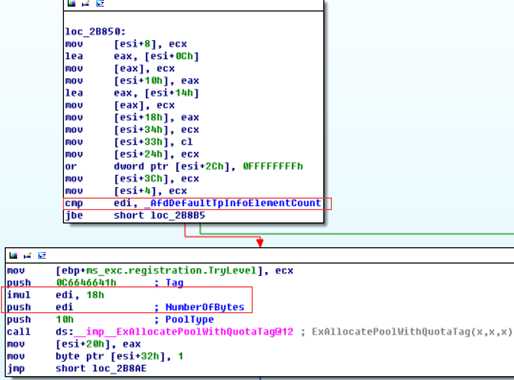The image size is (514, 380).
Task: Follow the loc_288AE jump target
Action: click(119, 368)
